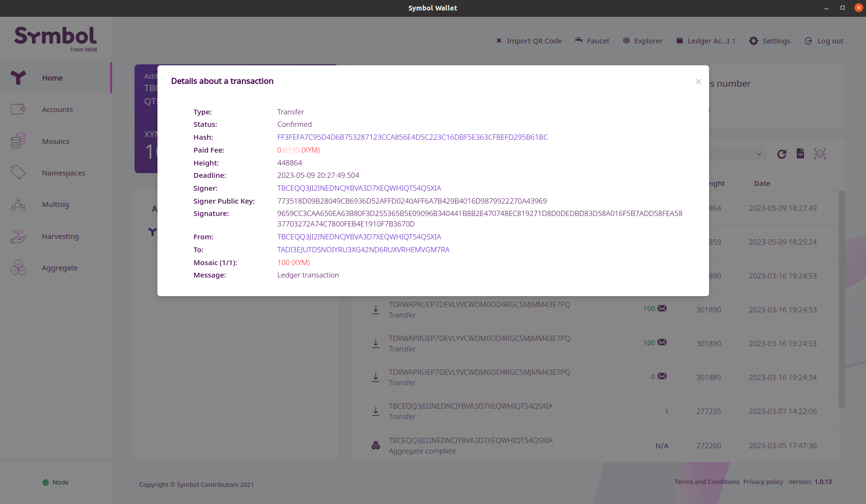This screenshot has width=866, height=504.
Task: Click the Accounts wallet icon
Action: 18,109
